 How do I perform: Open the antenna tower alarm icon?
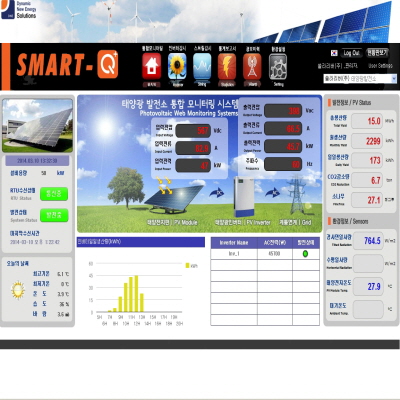[x=252, y=66]
